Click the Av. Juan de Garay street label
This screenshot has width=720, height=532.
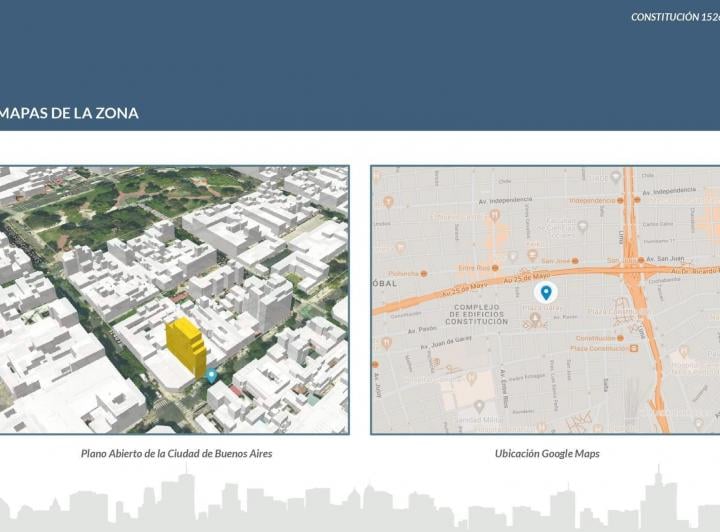pyautogui.click(x=446, y=342)
